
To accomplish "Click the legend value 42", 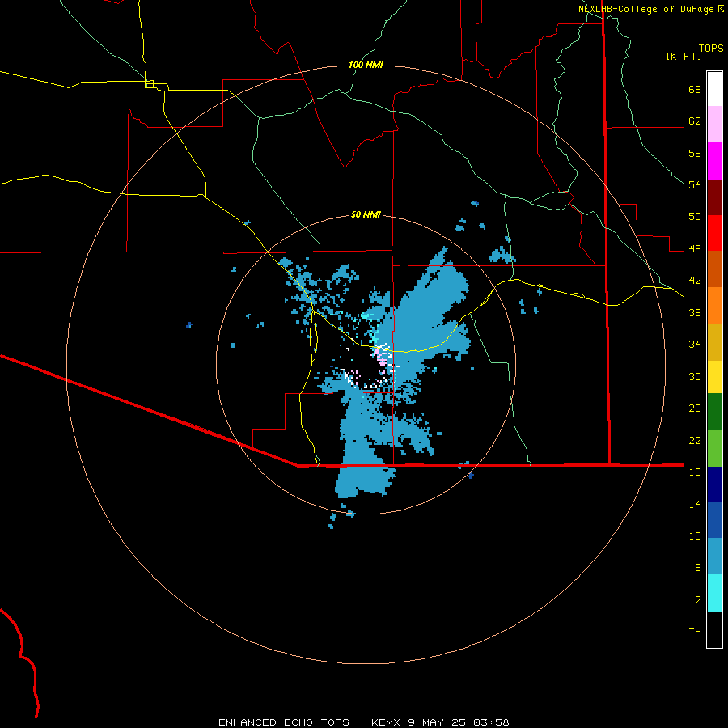I will (695, 281).
